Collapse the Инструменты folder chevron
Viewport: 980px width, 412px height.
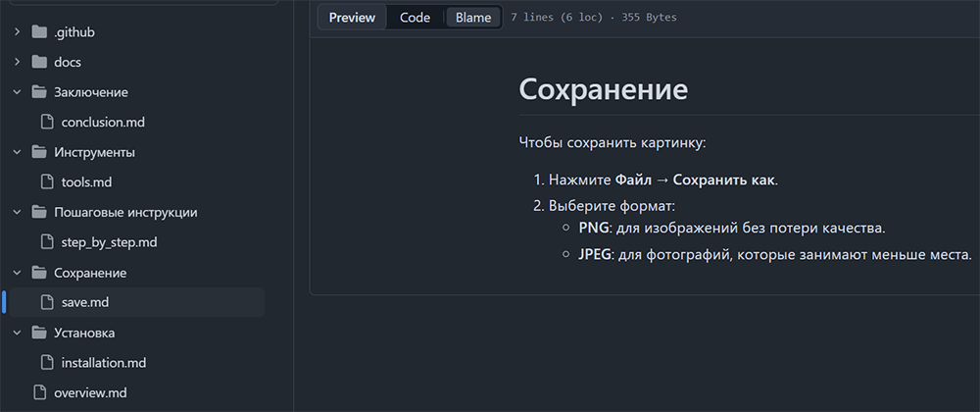click(18, 153)
